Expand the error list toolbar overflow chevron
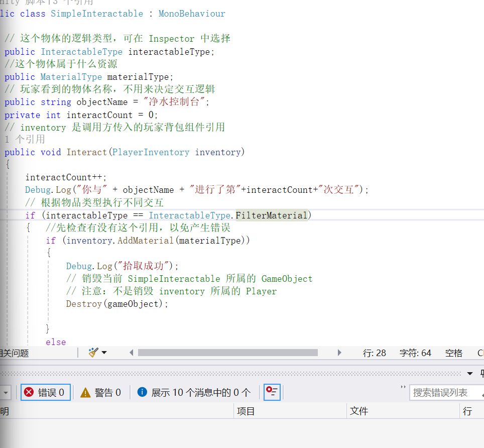This screenshot has height=448, width=484. pos(403,387)
